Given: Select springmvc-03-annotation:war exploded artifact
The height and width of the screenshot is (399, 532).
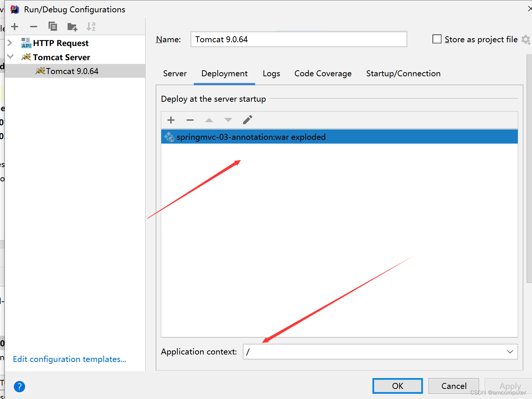Looking at the screenshot, I should pyautogui.click(x=339, y=137).
